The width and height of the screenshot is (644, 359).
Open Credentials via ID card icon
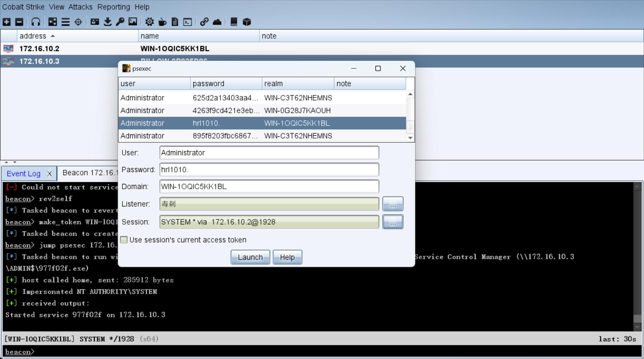[x=95, y=22]
